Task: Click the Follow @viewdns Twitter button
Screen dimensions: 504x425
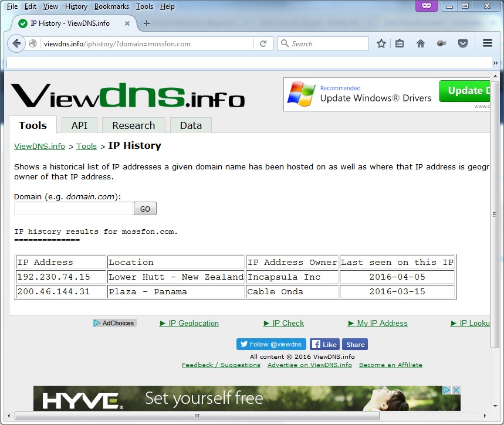Action: coord(271,344)
